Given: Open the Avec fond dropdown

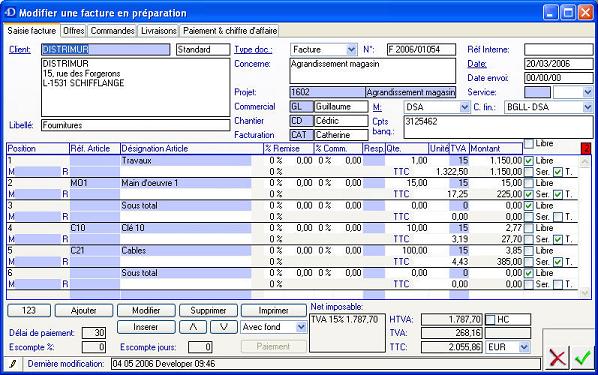Looking at the screenshot, I should tap(301, 327).
